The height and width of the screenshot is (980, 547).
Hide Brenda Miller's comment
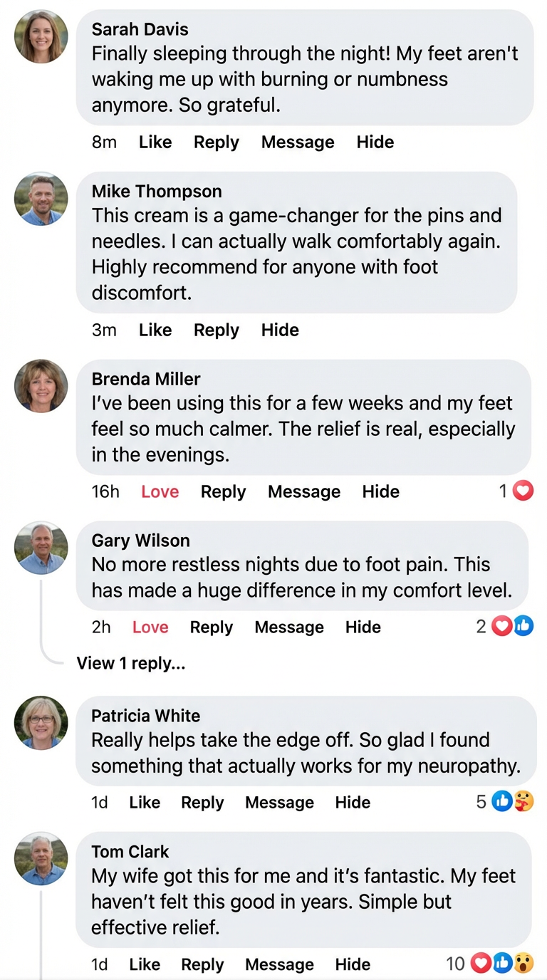click(380, 491)
